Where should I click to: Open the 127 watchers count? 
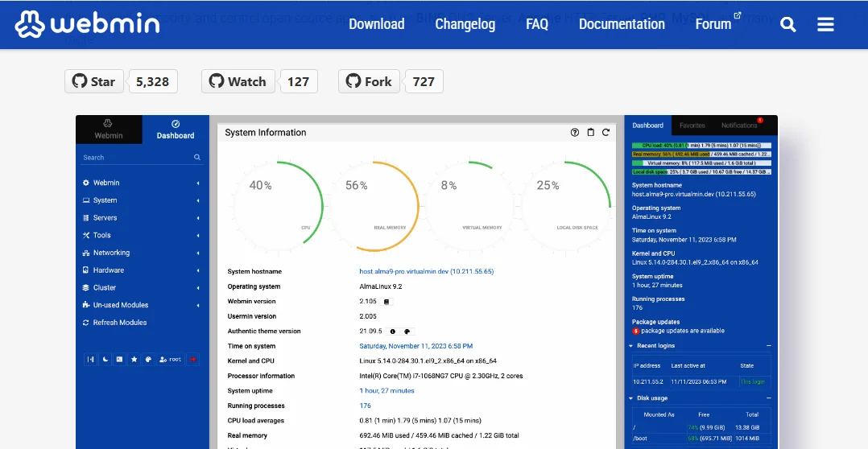click(299, 81)
